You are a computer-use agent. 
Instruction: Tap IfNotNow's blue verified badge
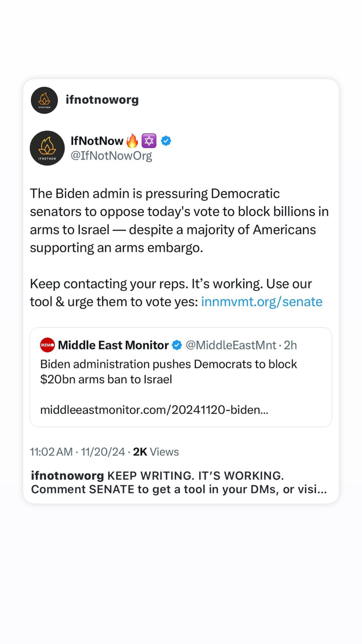tap(166, 141)
